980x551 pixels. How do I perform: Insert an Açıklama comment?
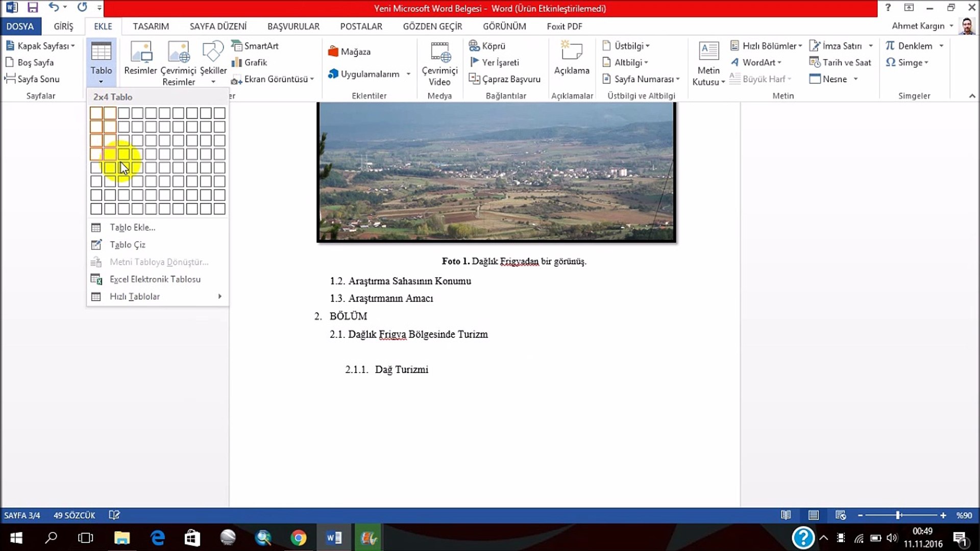[x=572, y=58]
